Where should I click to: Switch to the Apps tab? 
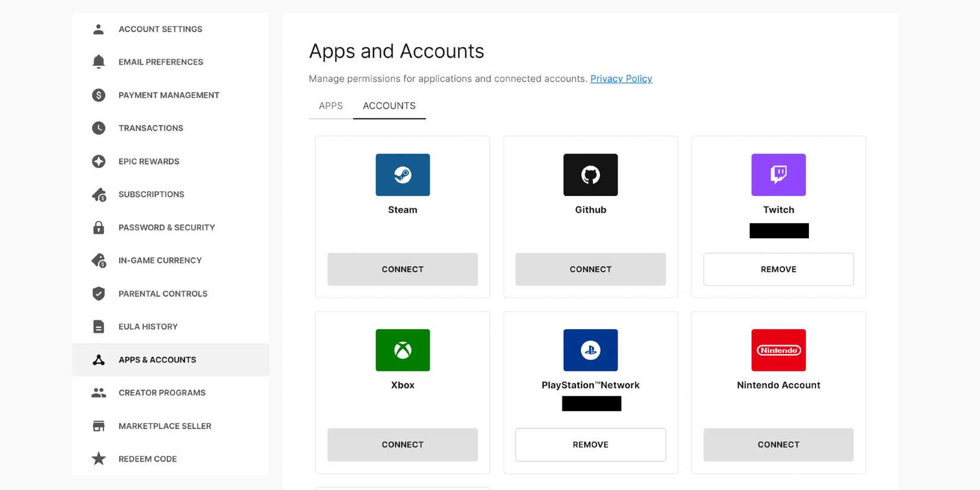tap(331, 106)
